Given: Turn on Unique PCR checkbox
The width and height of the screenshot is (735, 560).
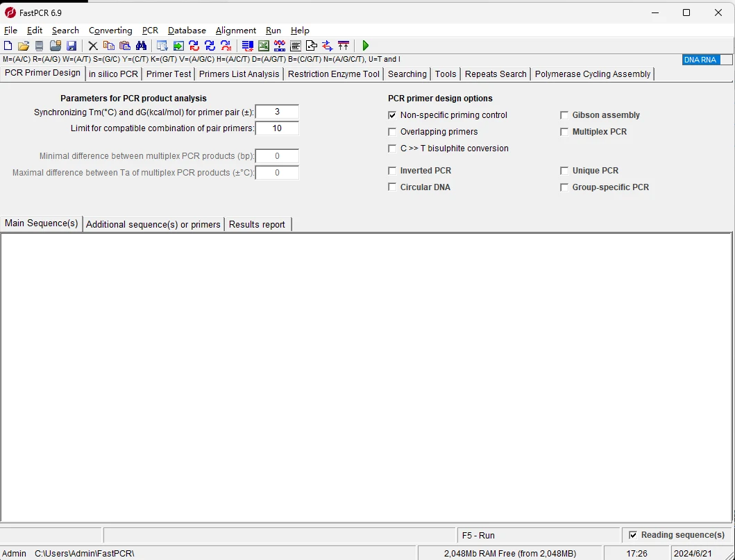Looking at the screenshot, I should [564, 171].
